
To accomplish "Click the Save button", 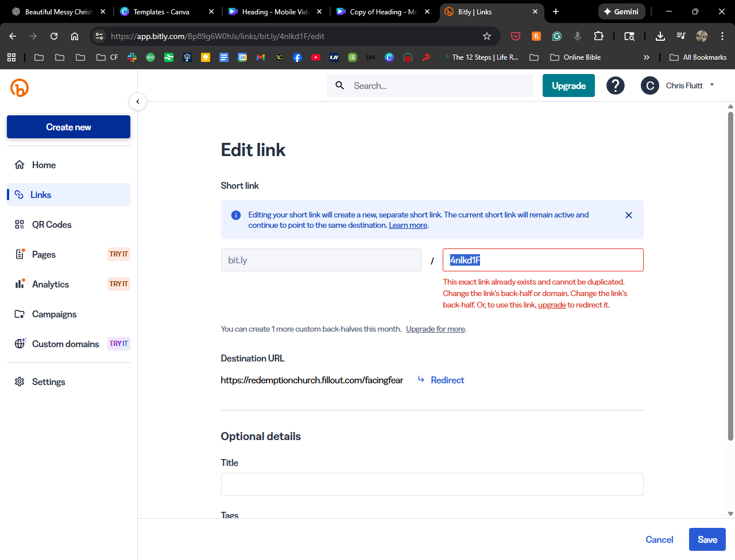I will click(x=707, y=539).
